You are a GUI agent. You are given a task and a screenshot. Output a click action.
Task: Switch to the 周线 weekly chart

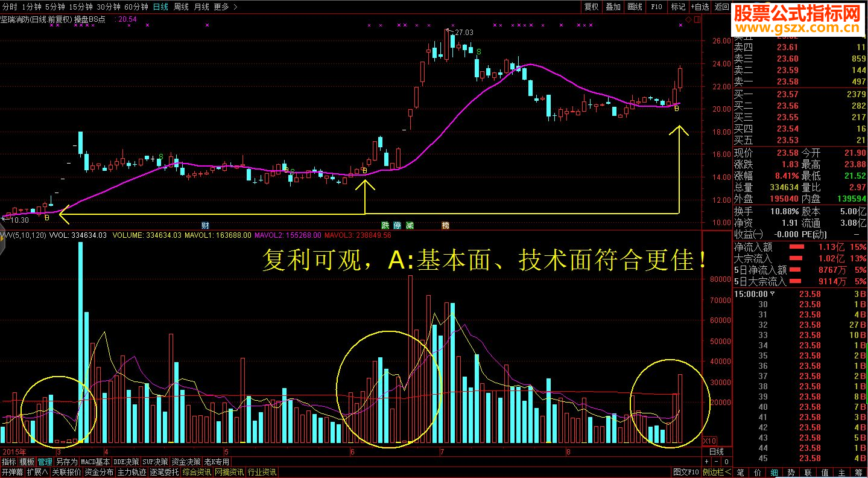[x=182, y=7]
